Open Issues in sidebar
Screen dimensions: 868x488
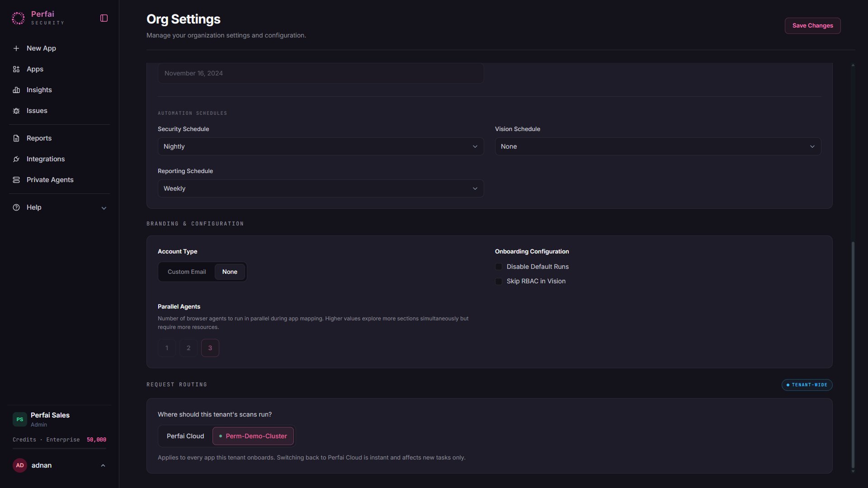(x=59, y=111)
